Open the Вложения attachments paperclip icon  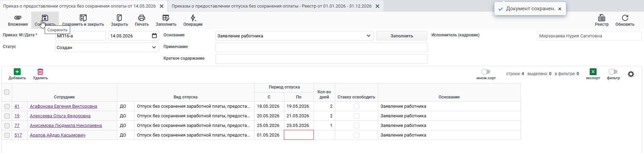click(18, 18)
